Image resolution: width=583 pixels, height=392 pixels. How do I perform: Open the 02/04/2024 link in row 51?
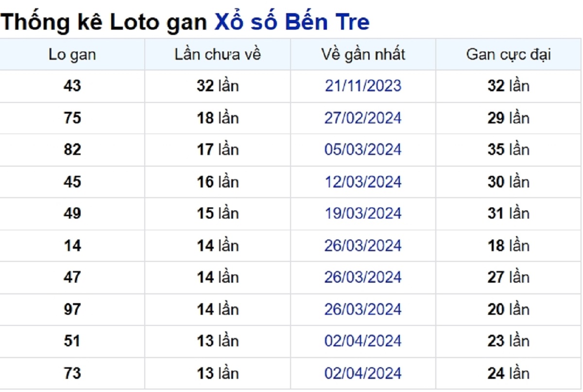(363, 341)
